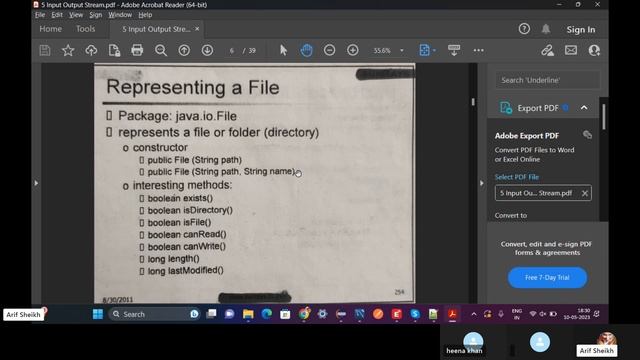The height and width of the screenshot is (360, 640).
Task: Bookmark with the star icon
Action: [x=68, y=51]
